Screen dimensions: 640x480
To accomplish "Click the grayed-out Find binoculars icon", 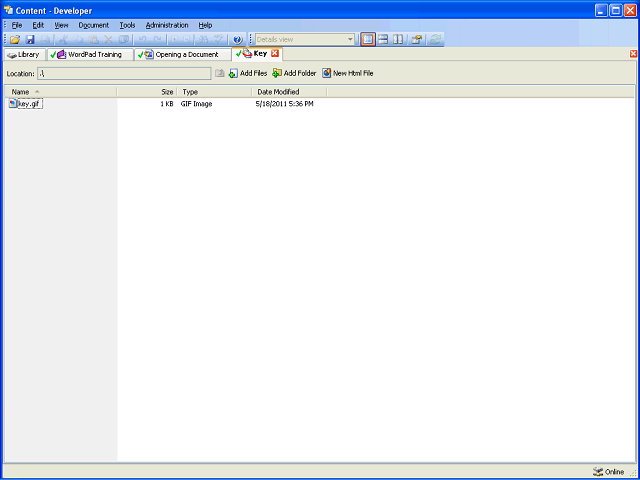I will coord(203,40).
